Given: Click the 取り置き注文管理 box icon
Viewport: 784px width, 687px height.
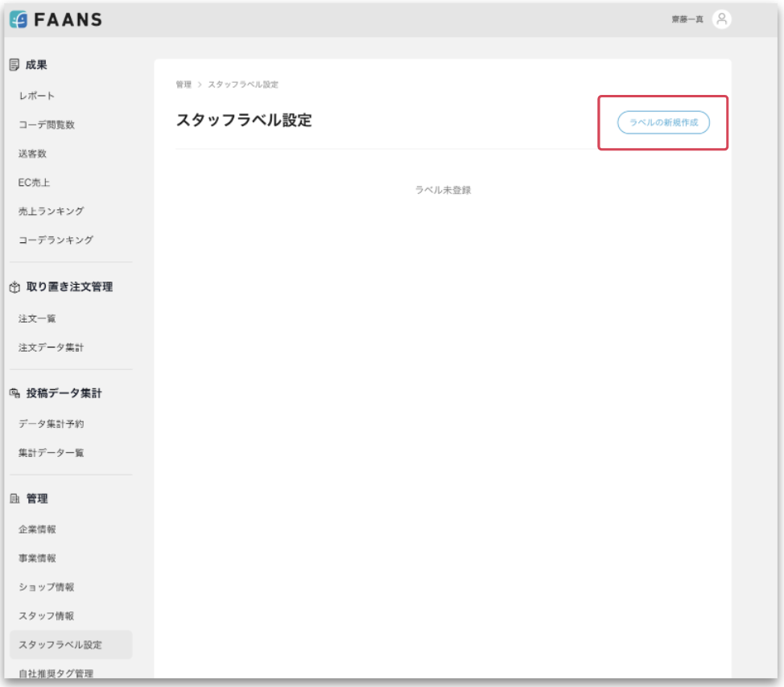Looking at the screenshot, I should (14, 287).
